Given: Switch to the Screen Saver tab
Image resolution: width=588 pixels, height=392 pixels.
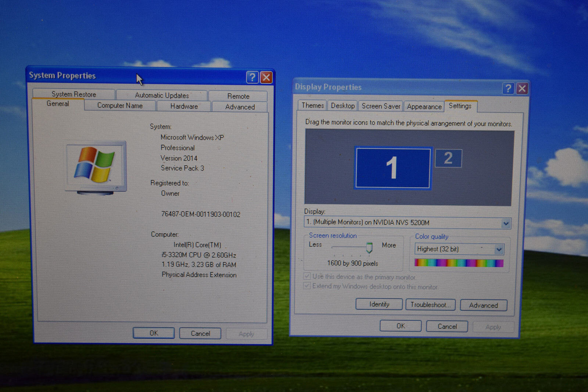Looking at the screenshot, I should click(381, 106).
